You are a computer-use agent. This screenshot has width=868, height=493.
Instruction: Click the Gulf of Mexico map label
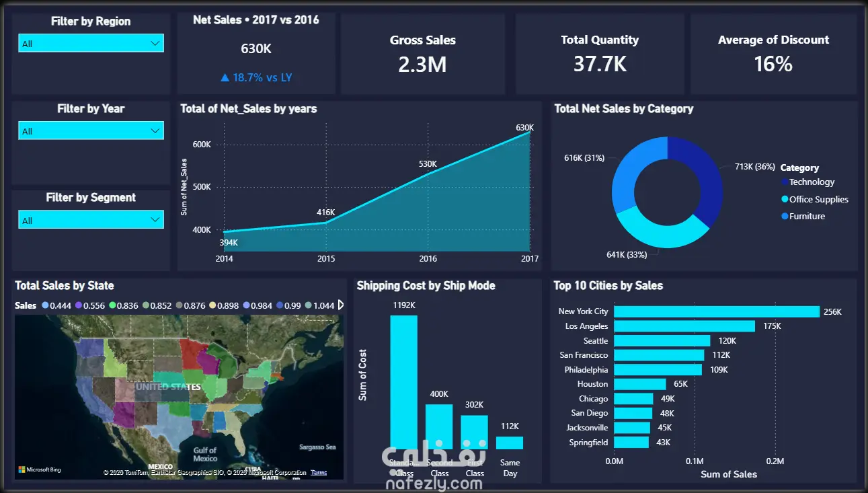[205, 454]
